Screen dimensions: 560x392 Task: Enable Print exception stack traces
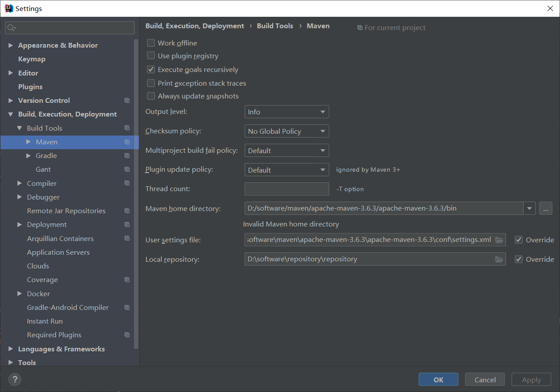pos(151,83)
